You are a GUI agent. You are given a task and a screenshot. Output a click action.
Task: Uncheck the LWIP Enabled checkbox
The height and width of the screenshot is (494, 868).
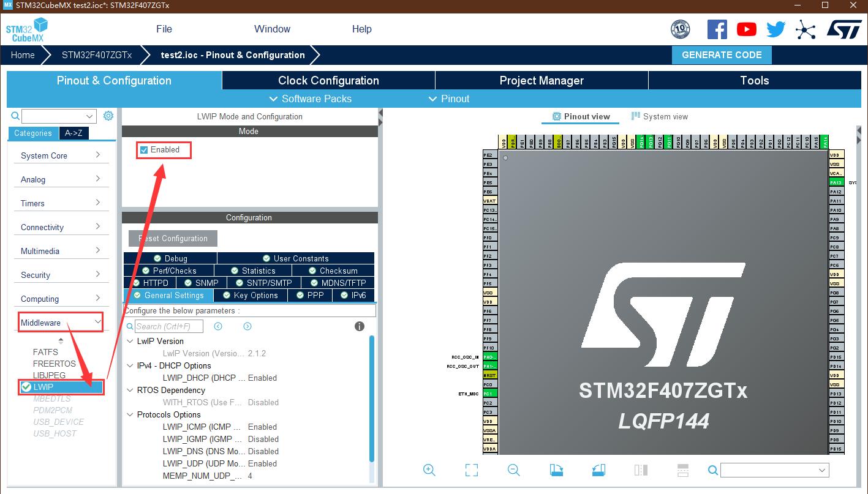click(144, 150)
